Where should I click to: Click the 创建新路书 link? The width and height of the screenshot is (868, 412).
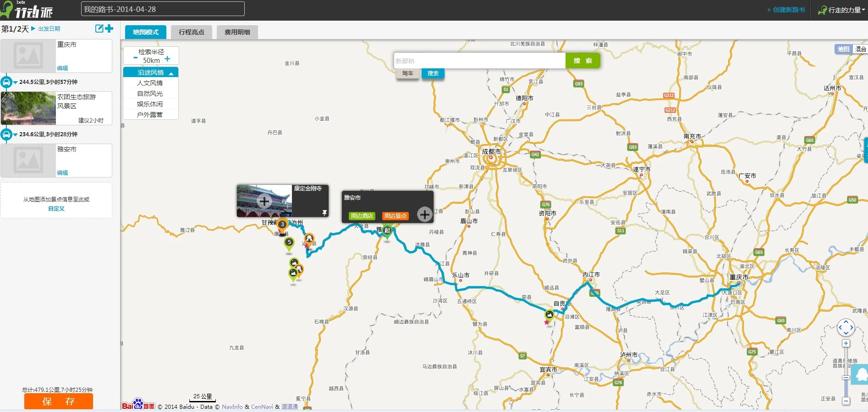pos(786,10)
